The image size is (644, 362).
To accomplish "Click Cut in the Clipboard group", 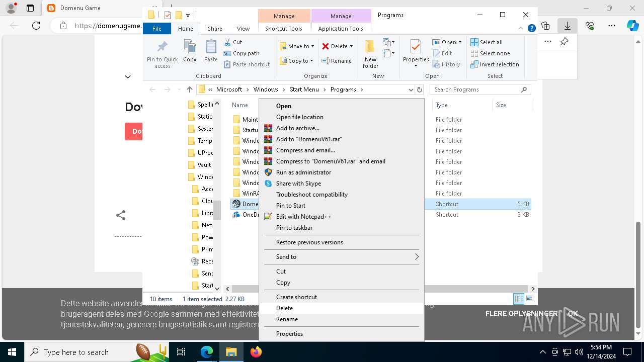I will [233, 42].
